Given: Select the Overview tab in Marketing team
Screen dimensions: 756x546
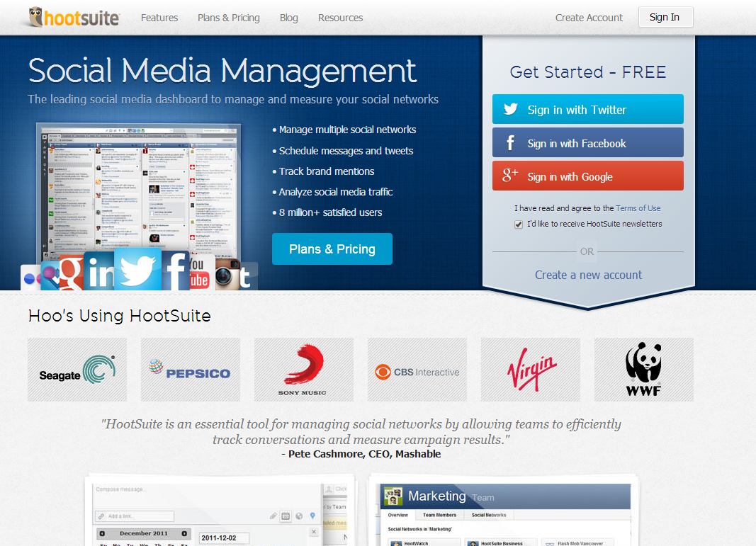Looking at the screenshot, I should click(398, 515).
